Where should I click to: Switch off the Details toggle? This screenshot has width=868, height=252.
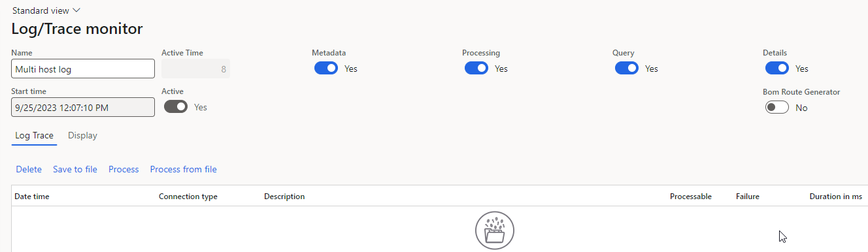tap(777, 68)
